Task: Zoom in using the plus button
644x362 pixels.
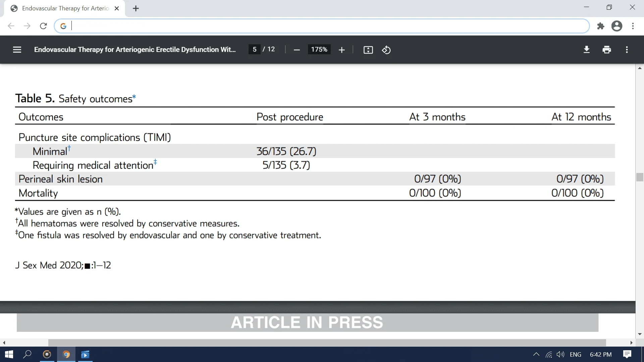Action: [341, 50]
